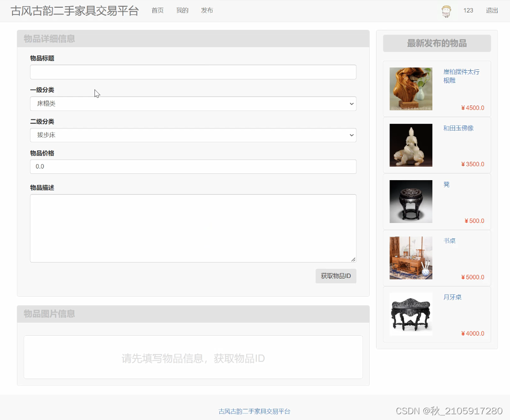This screenshot has width=510, height=420.
Task: Click the ¥4500.0 price text
Action: coord(472,107)
